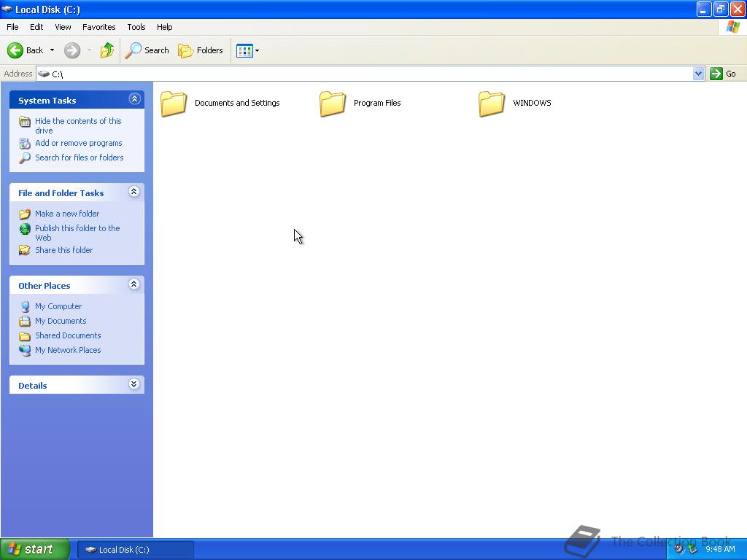This screenshot has height=560, width=747.
Task: Click the Make a new folder icon
Action: pyautogui.click(x=25, y=214)
